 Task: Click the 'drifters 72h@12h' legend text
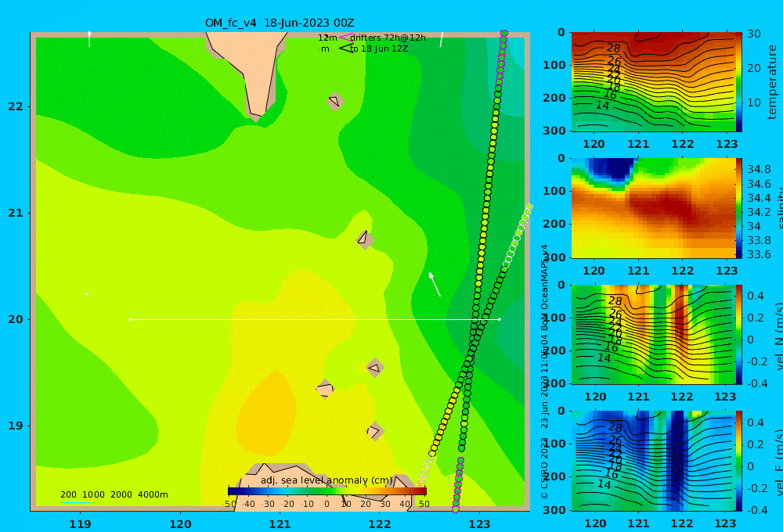[388, 38]
